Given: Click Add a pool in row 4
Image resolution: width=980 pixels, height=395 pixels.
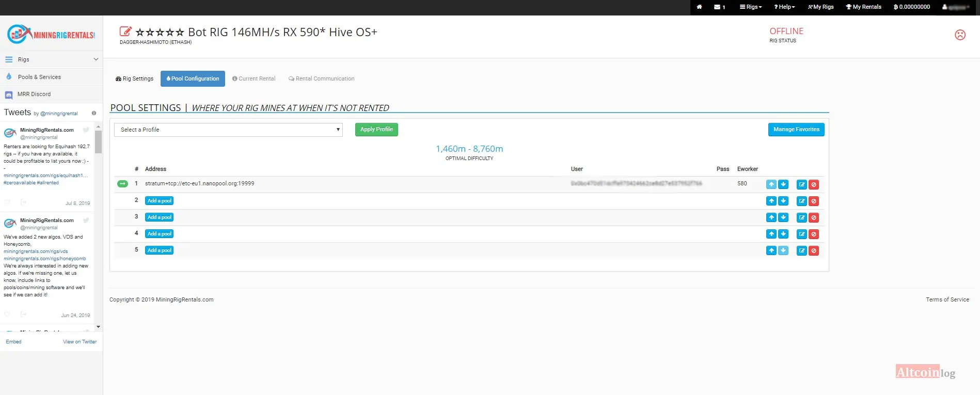Looking at the screenshot, I should coord(159,234).
